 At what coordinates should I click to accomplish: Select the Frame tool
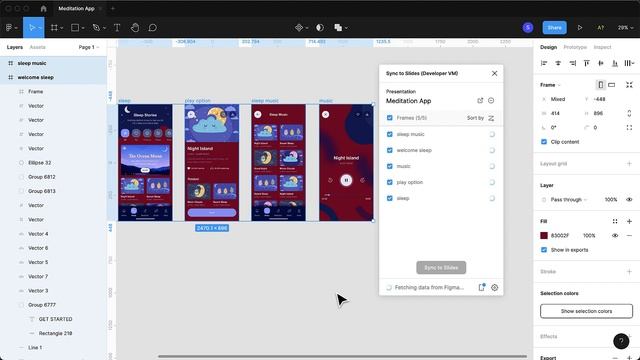click(x=54, y=28)
